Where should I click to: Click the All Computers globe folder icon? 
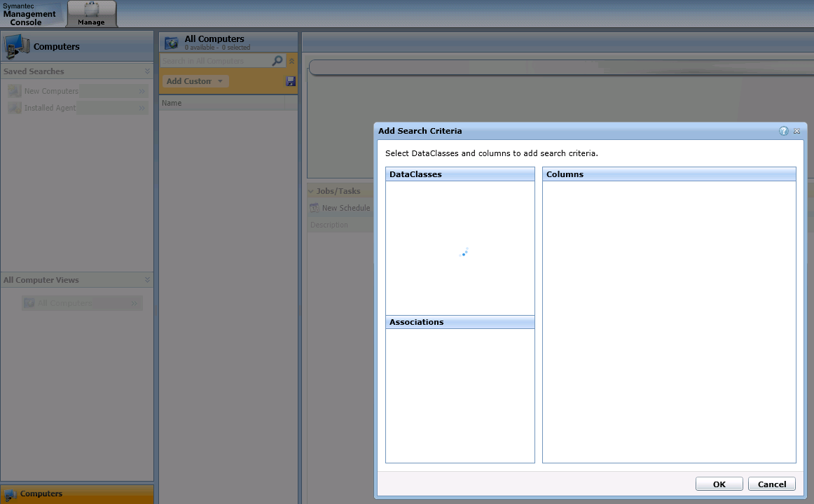(x=172, y=43)
